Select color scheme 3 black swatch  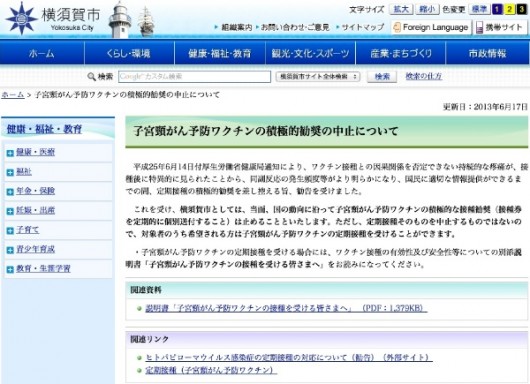click(x=521, y=9)
